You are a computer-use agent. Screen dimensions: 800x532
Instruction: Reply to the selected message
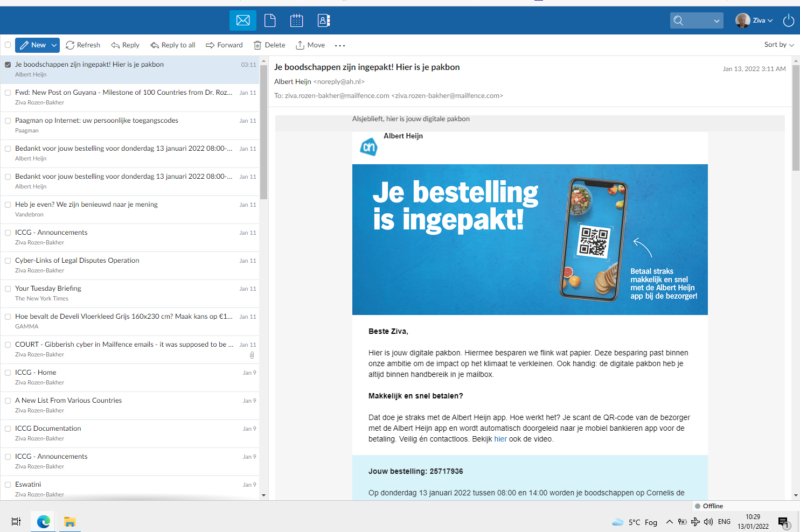tap(125, 45)
